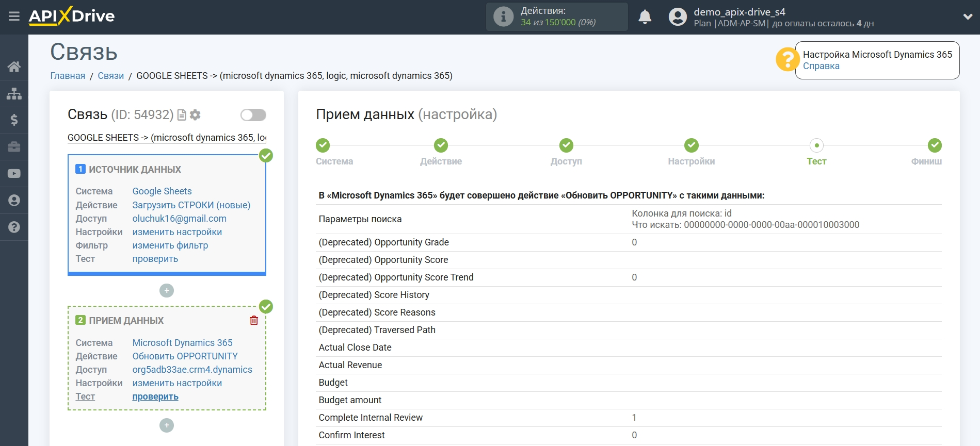Viewport: 980px width, 446px height.
Task: Open the Справка link
Action: coord(821,66)
